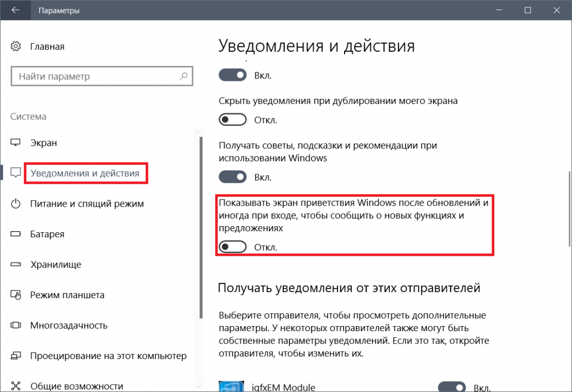Click the Система category label

[x=28, y=116]
